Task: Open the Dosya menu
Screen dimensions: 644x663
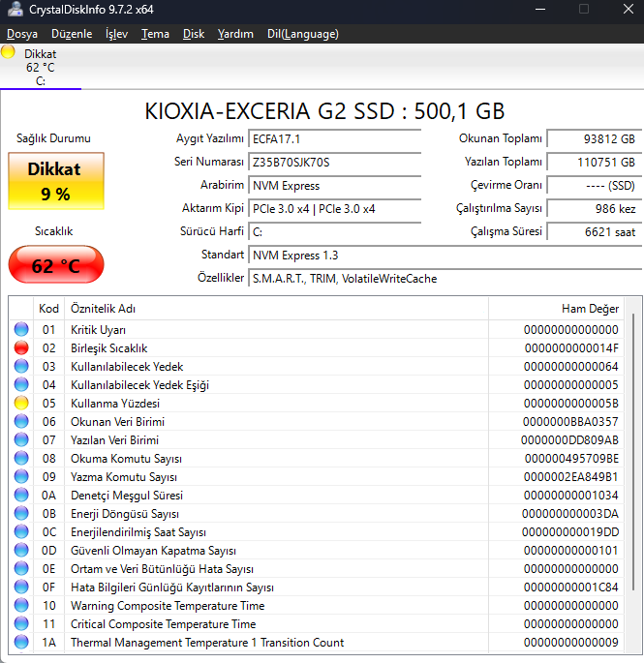Action: (22, 34)
